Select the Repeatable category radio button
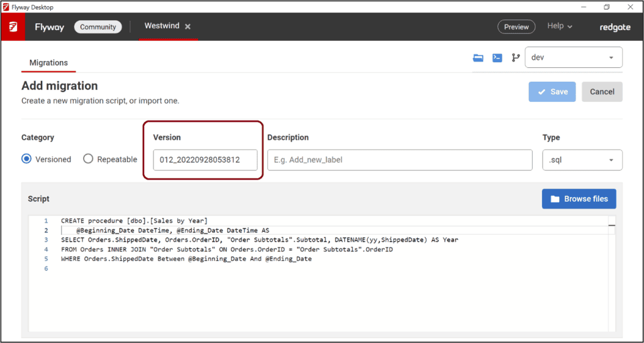This screenshot has height=343, width=644. (x=88, y=159)
